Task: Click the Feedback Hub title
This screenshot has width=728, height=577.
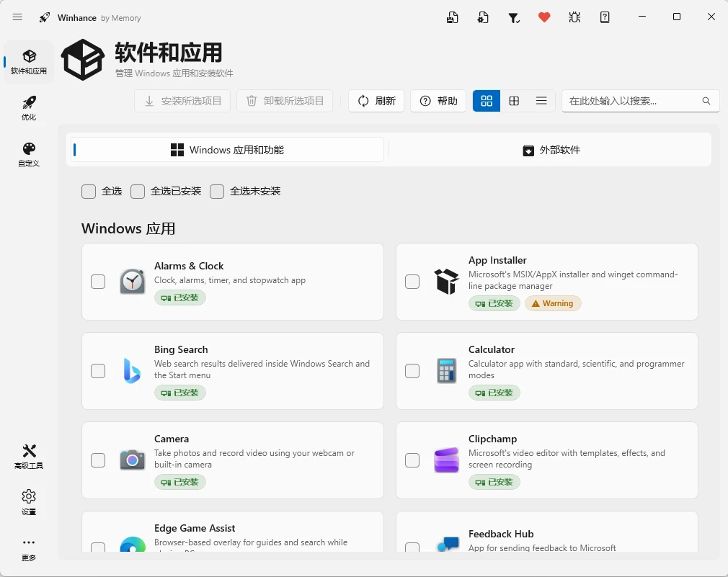Action: (x=501, y=534)
